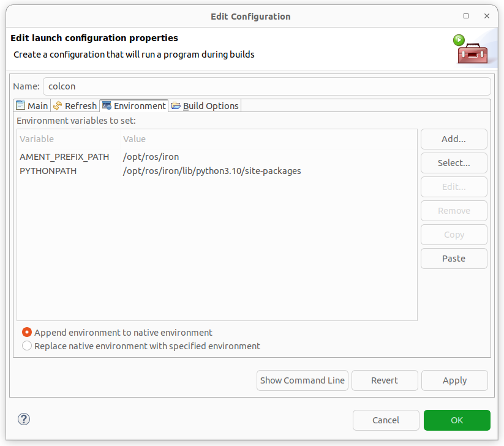The height and width of the screenshot is (446, 504).
Task: Select the AMENT_PREFIX_PATH variable row
Action: coord(122,157)
